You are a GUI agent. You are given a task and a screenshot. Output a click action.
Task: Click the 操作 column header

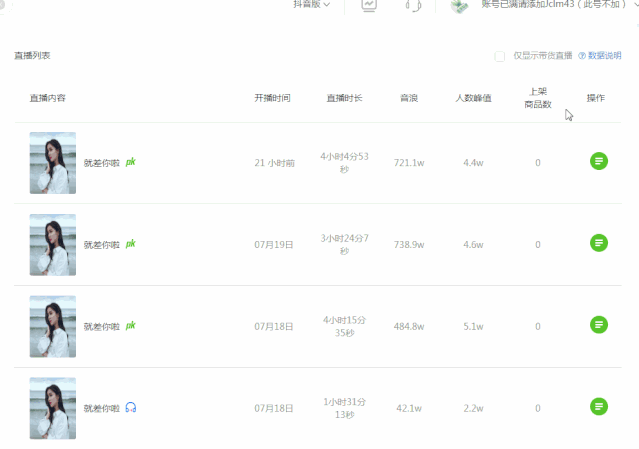pos(595,98)
